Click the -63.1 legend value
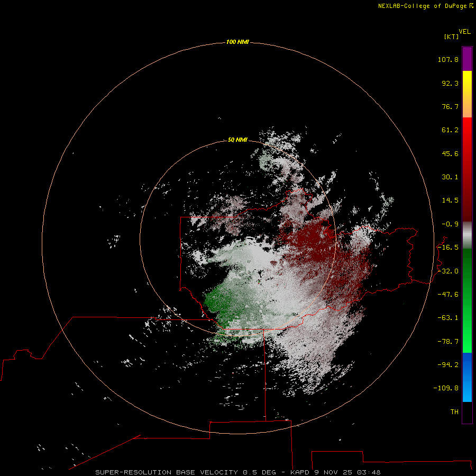This screenshot has width=476, height=476. 448,318
